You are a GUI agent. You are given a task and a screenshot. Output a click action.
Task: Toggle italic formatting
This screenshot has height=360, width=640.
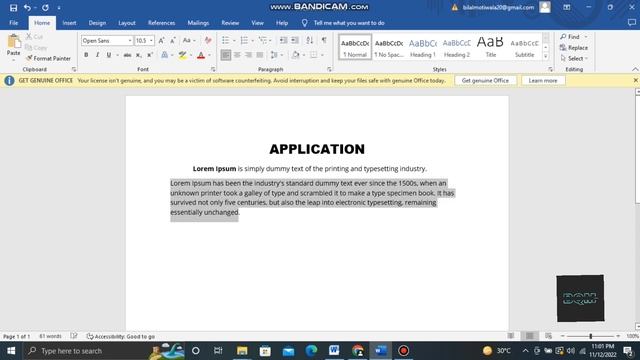(97, 55)
